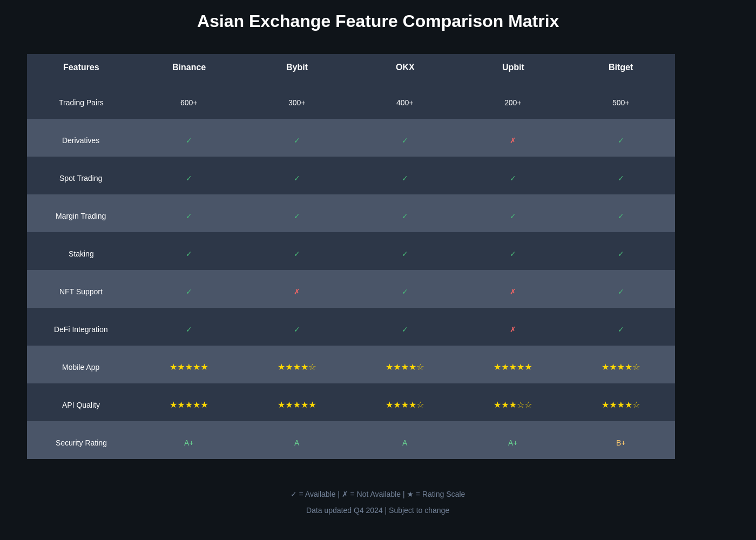Select the OKX column header

coord(405,67)
